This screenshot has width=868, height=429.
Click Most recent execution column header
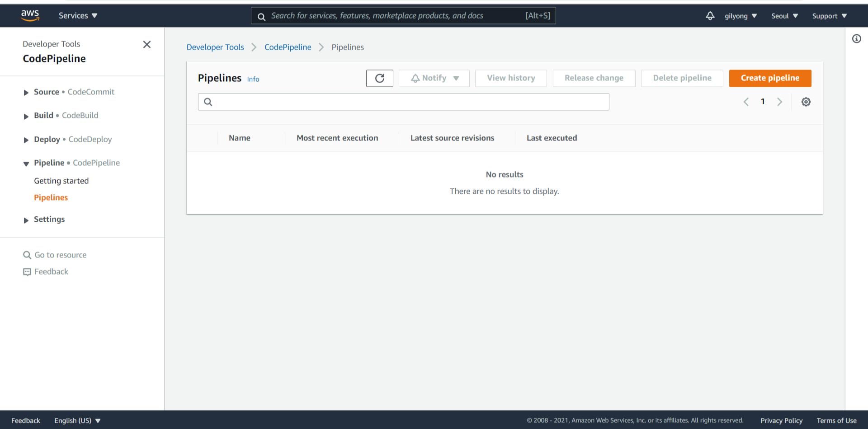[x=337, y=138]
